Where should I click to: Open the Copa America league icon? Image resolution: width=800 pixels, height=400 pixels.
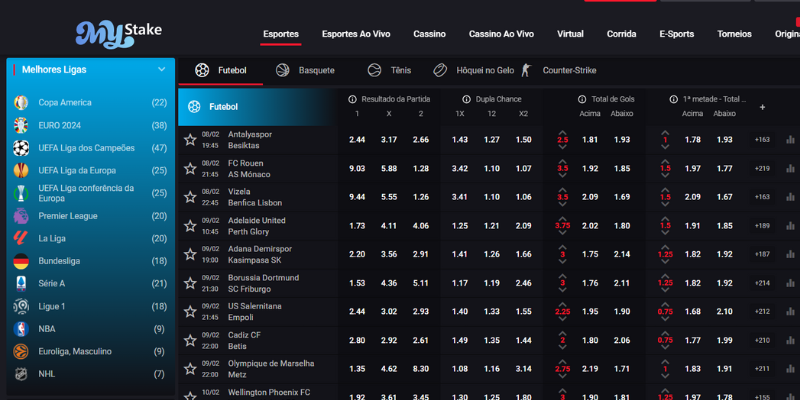tap(21, 103)
